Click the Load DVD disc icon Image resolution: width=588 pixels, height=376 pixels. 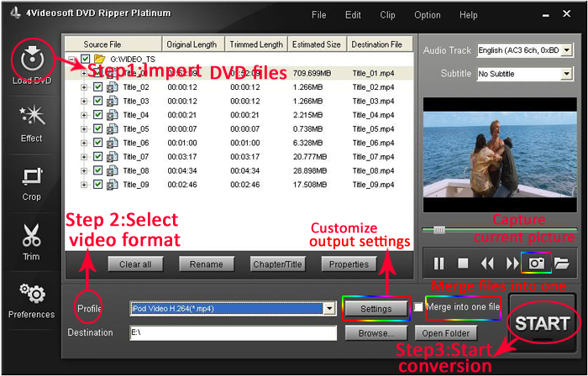[32, 60]
